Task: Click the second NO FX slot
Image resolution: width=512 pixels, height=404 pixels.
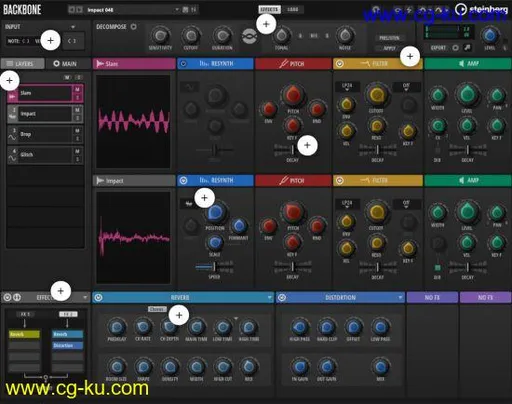Action: [x=485, y=297]
